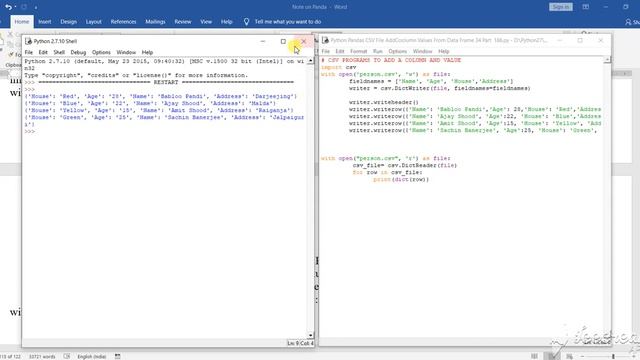
Task: Click the proofing icon in Word's status bar
Action: point(67,356)
